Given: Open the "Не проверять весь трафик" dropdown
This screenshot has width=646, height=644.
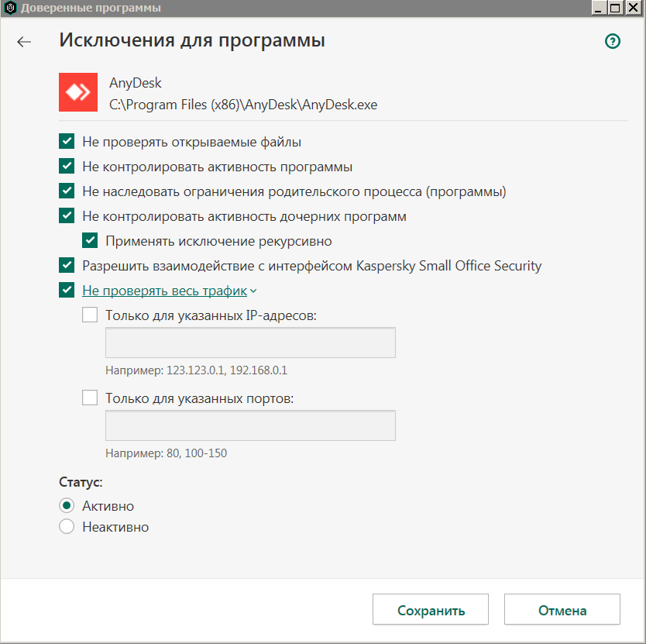Looking at the screenshot, I should (x=170, y=291).
